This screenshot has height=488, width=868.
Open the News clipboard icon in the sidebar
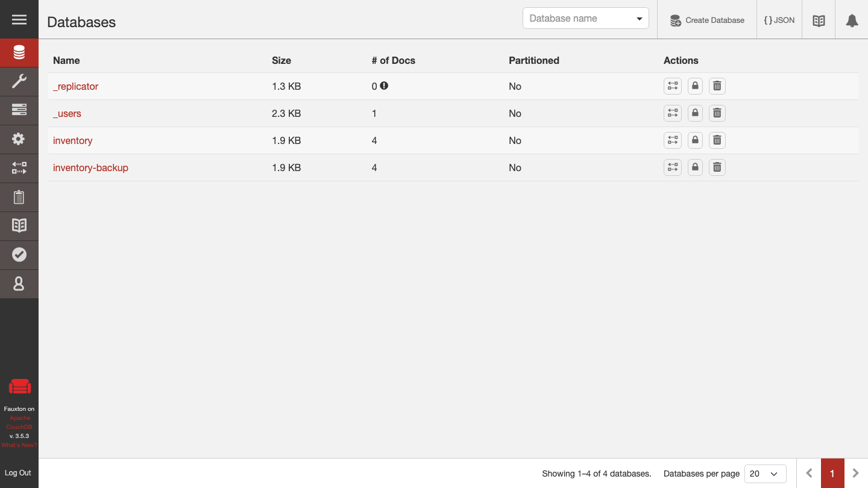[x=19, y=197]
